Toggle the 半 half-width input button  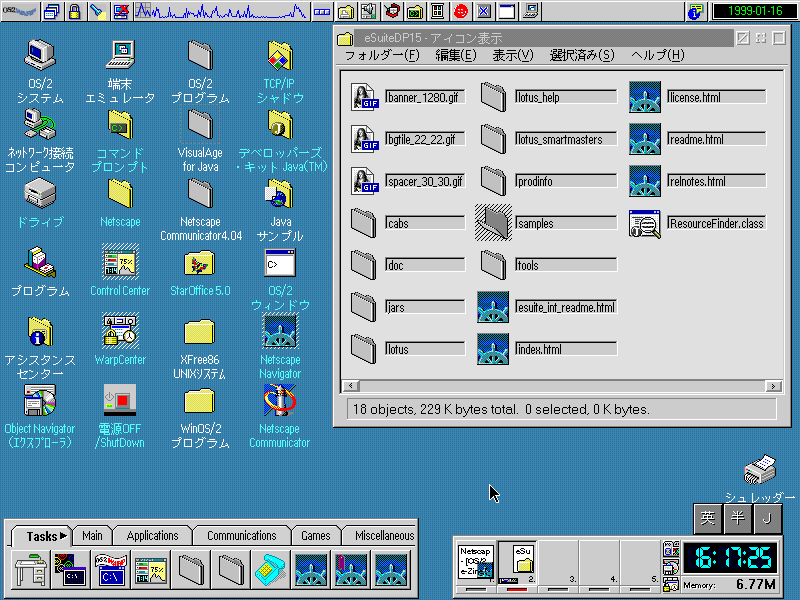click(x=737, y=518)
